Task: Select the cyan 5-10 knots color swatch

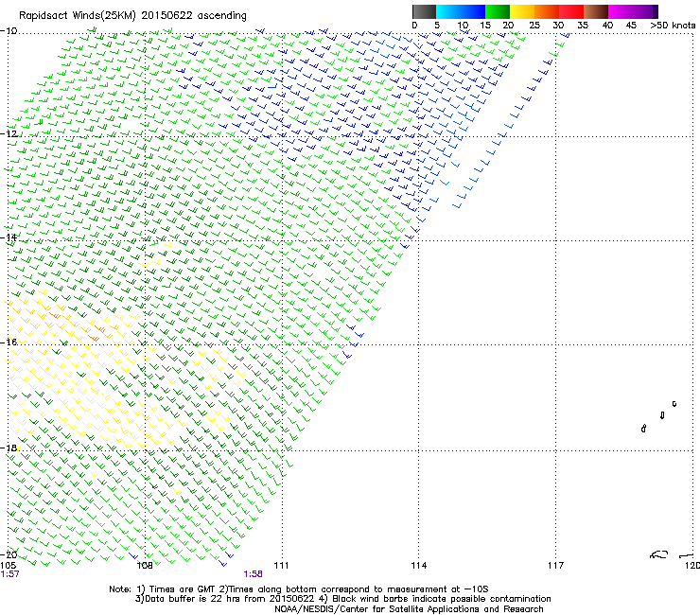Action: click(448, 11)
